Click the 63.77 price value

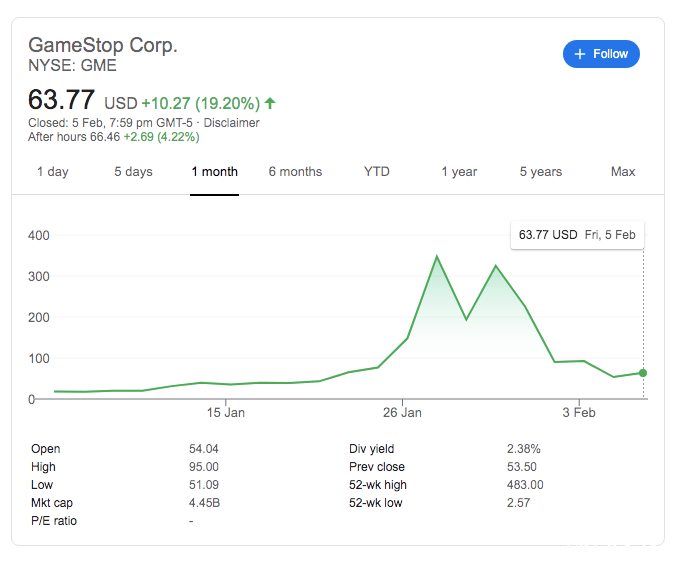point(61,99)
